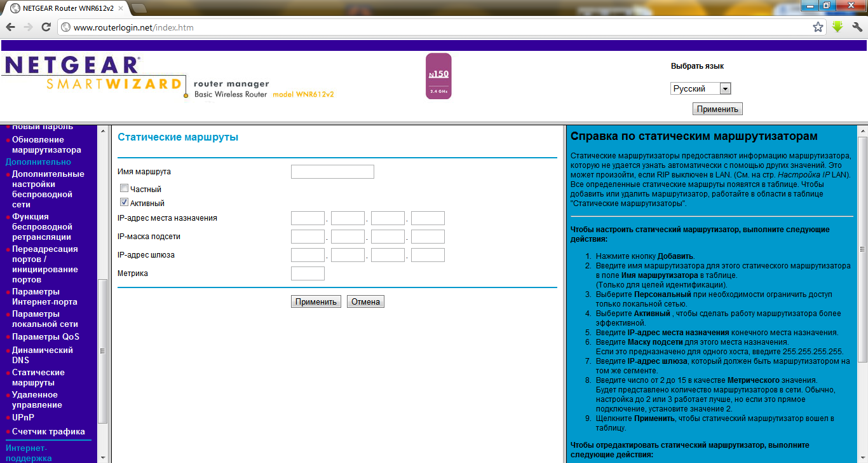The image size is (868, 463).
Task: Click the green download arrow extension icon
Action: [x=837, y=27]
